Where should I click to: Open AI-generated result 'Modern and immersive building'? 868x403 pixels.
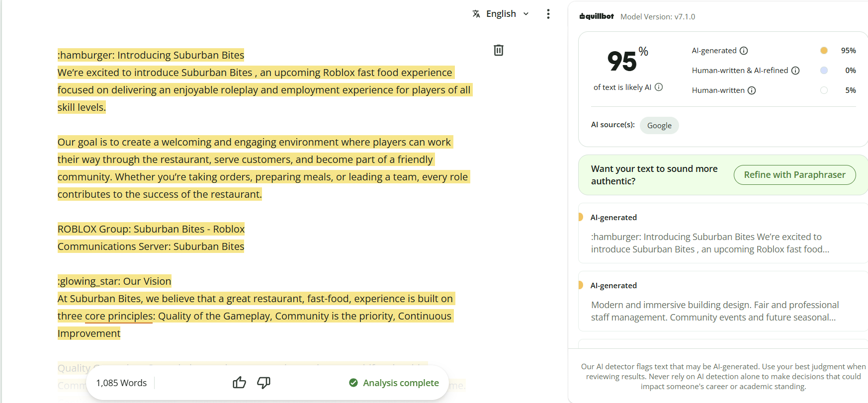(722, 301)
